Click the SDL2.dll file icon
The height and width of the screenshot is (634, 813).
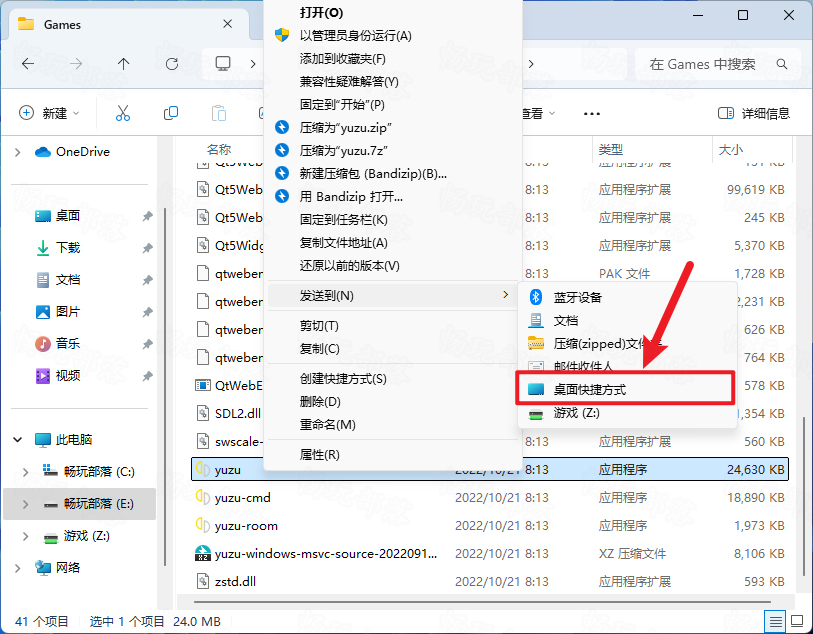tap(202, 413)
